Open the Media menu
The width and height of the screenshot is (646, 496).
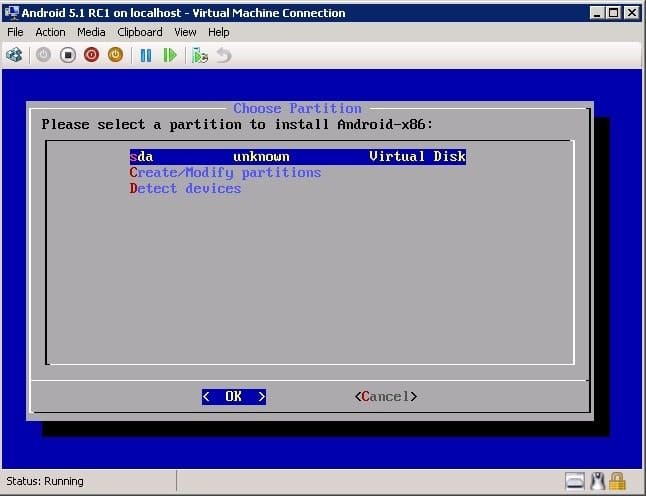[91, 32]
